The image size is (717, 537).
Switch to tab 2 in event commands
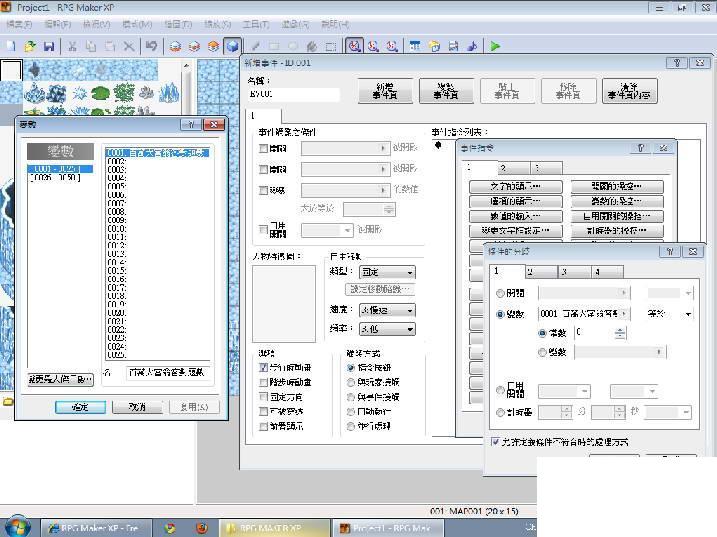coord(514,168)
